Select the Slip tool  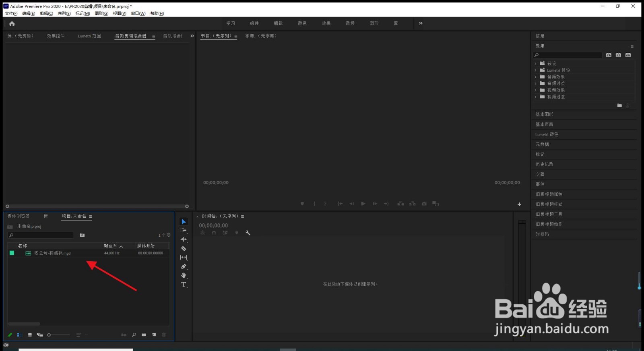click(184, 258)
